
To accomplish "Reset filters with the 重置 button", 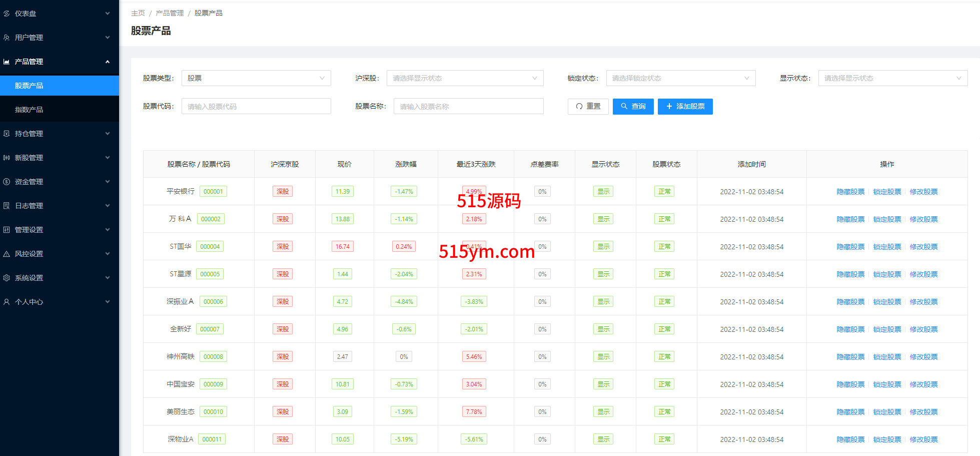I will [x=588, y=106].
